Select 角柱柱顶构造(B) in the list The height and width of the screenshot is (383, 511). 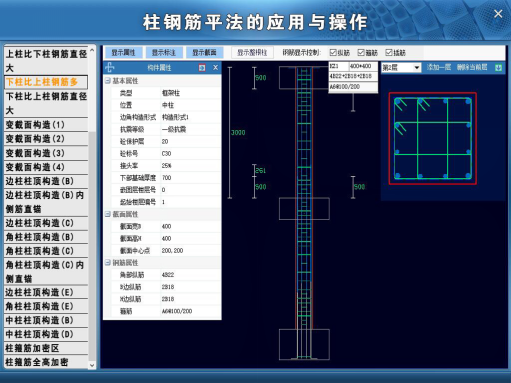click(x=46, y=237)
